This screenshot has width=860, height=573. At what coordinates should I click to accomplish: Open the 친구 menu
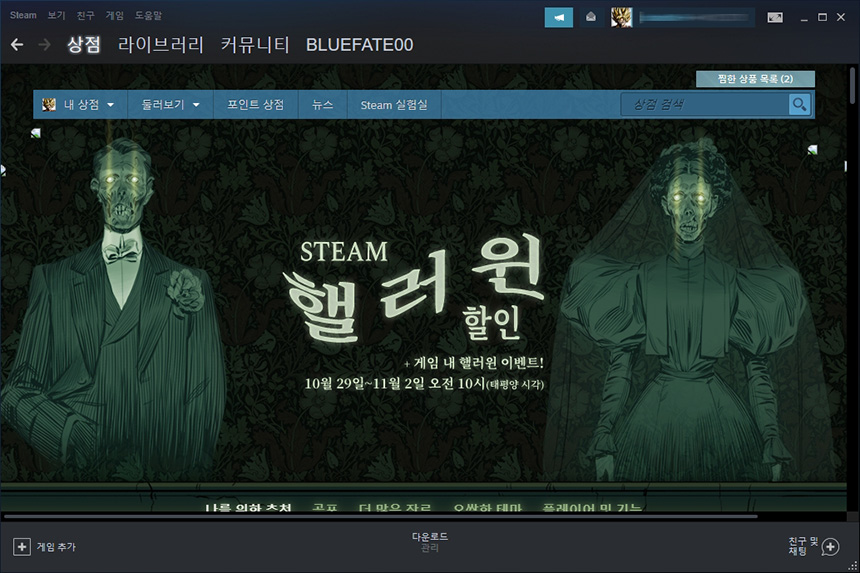(x=85, y=15)
